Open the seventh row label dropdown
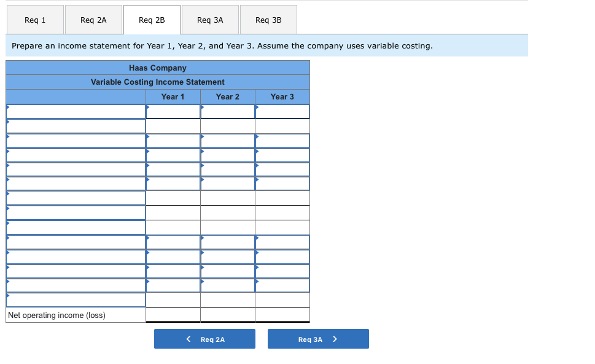The height and width of the screenshot is (364, 595). 76,198
